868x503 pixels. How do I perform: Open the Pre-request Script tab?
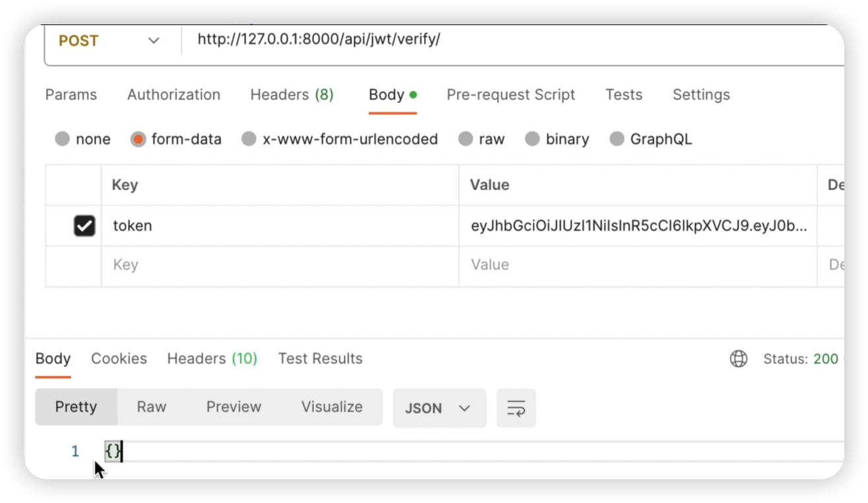pyautogui.click(x=511, y=94)
